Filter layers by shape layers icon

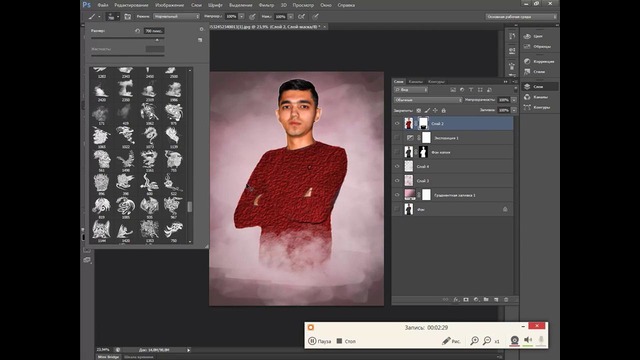[480, 90]
